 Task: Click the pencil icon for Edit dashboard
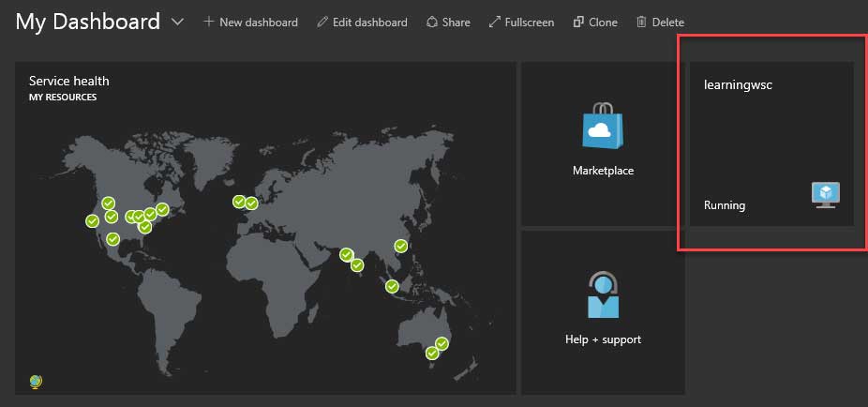coord(322,22)
